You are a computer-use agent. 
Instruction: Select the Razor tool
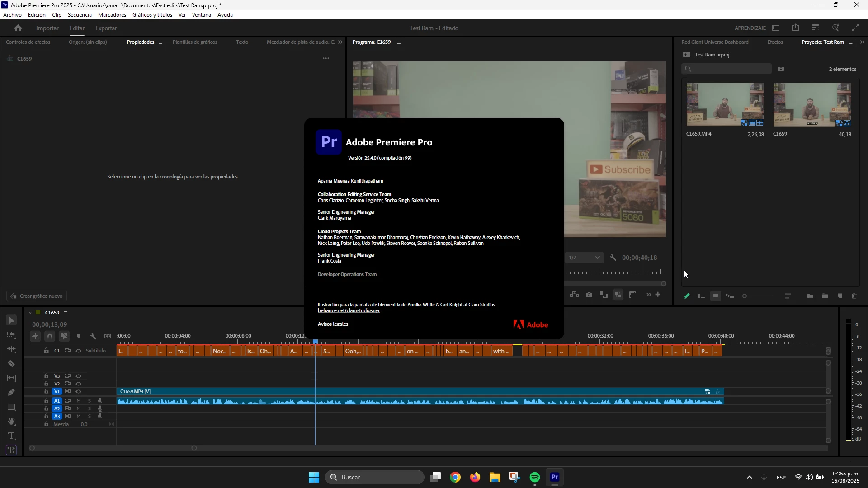[11, 364]
